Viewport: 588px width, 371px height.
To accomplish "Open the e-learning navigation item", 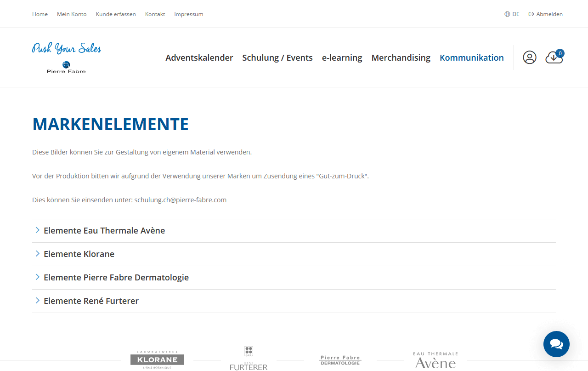I will tap(342, 58).
